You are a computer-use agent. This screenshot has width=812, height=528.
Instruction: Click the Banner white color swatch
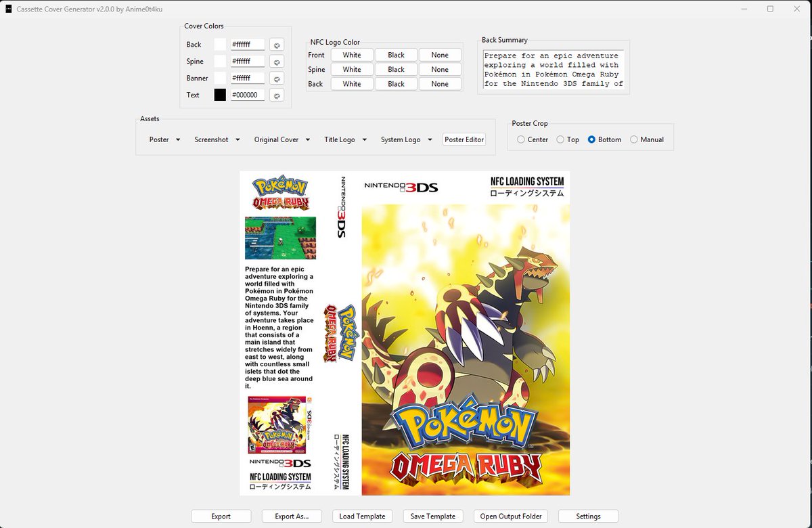pyautogui.click(x=220, y=79)
